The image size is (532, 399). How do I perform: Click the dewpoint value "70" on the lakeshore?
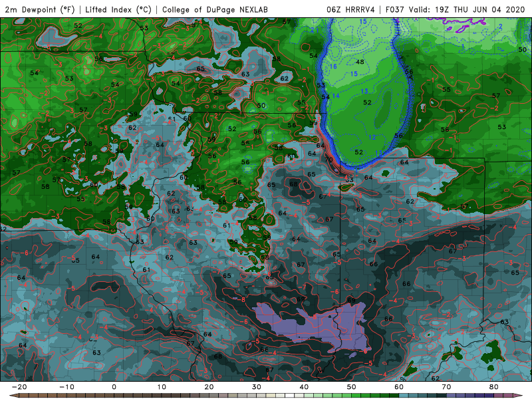click(329, 160)
